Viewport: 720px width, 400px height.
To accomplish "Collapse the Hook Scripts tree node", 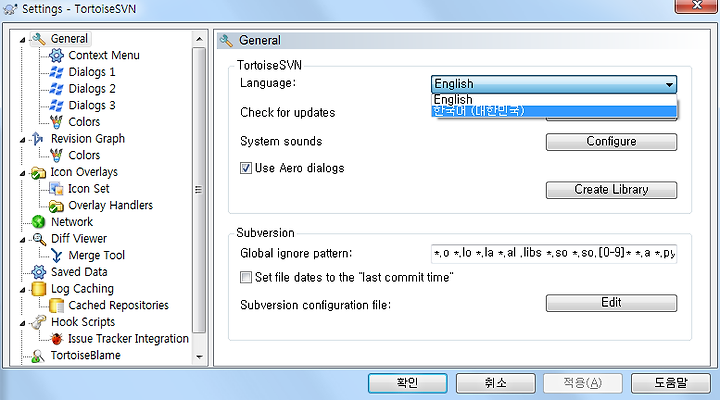I will [22, 323].
